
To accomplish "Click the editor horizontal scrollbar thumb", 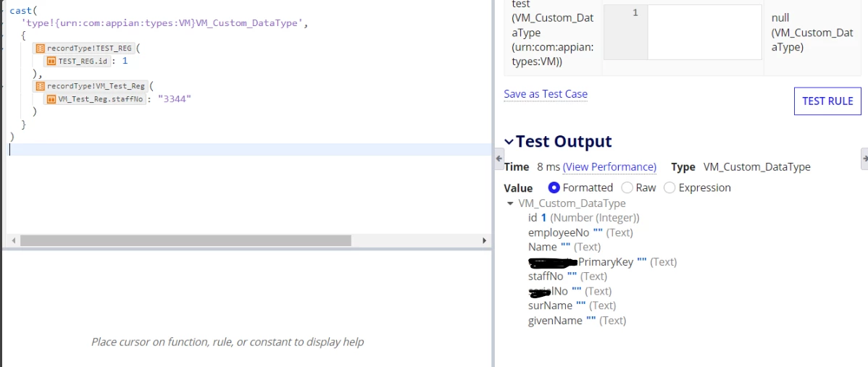I will coord(185,241).
